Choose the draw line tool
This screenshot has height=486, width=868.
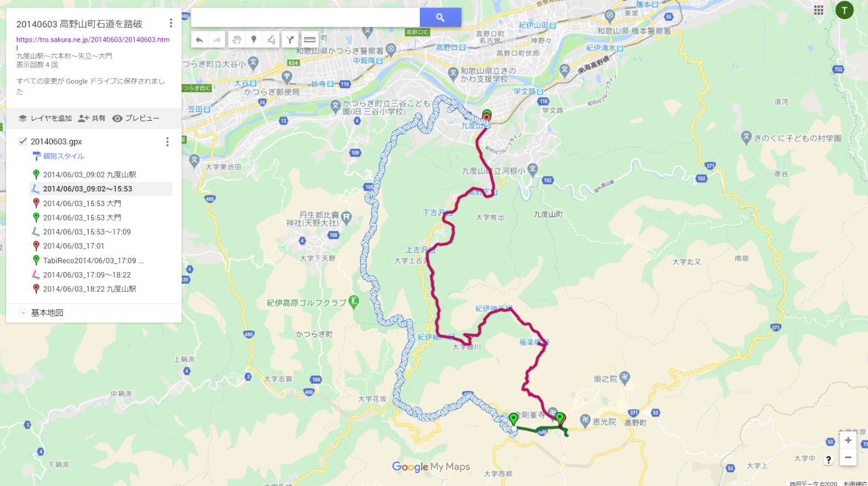(271, 39)
